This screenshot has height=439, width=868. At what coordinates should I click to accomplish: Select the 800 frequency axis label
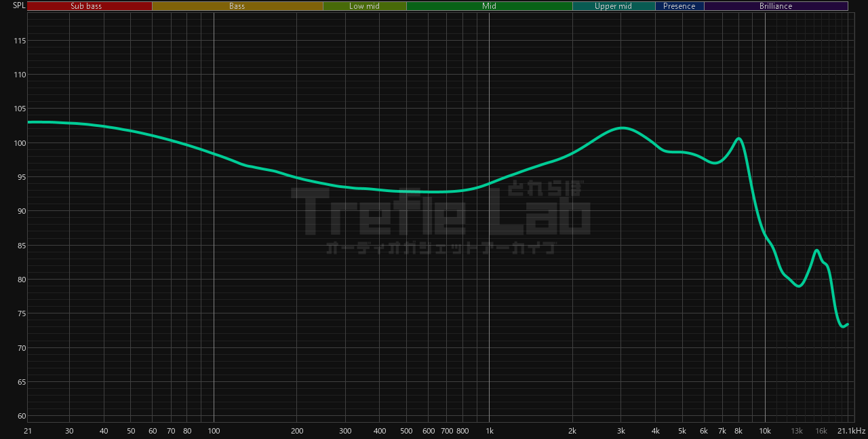point(462,431)
